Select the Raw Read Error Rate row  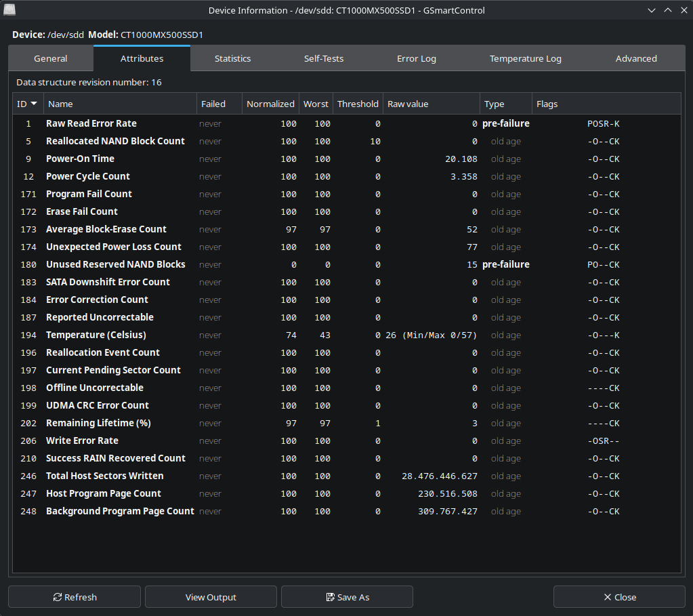point(347,123)
